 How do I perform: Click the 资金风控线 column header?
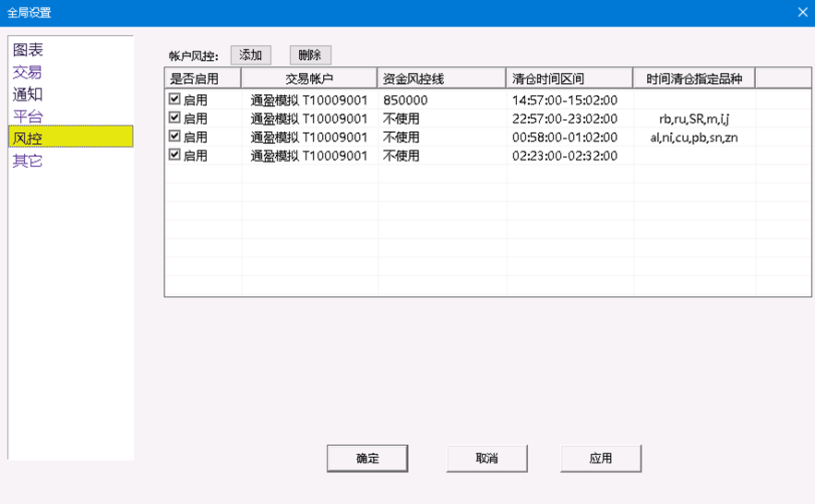441,78
